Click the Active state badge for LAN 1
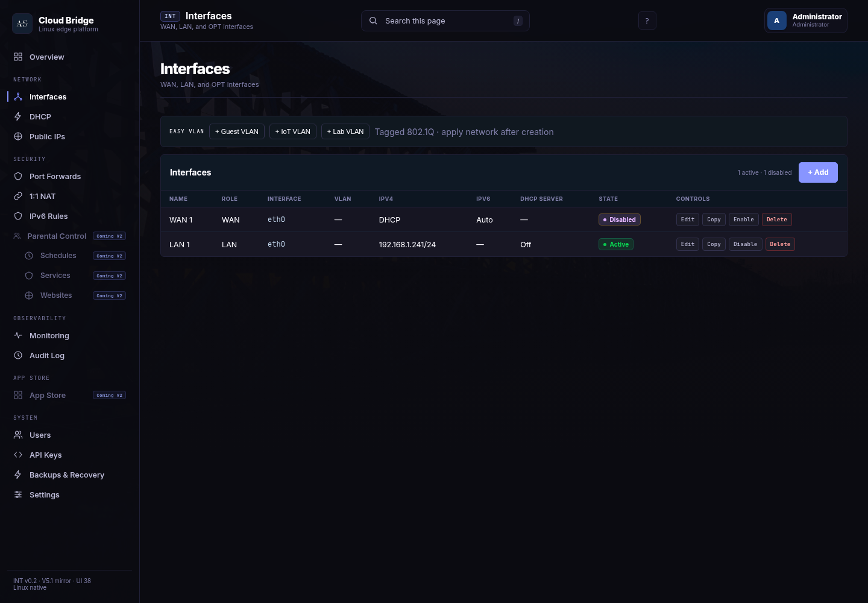Screen dimensions: 868x603 coord(616,244)
